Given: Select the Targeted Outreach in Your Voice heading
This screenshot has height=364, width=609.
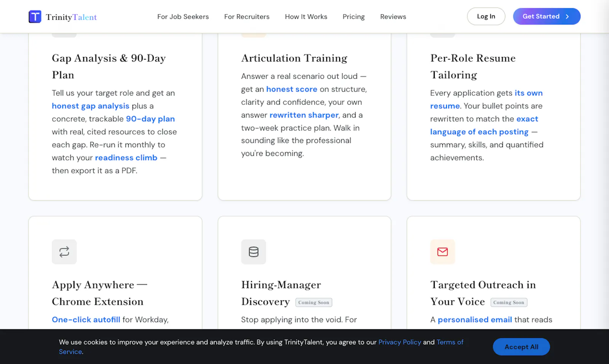Looking at the screenshot, I should (x=483, y=293).
